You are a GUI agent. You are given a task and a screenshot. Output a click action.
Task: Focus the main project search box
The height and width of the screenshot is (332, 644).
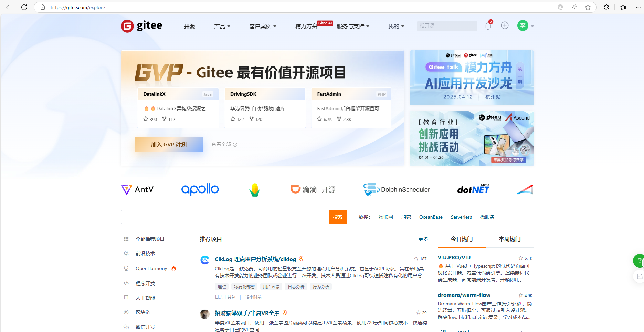(x=225, y=217)
